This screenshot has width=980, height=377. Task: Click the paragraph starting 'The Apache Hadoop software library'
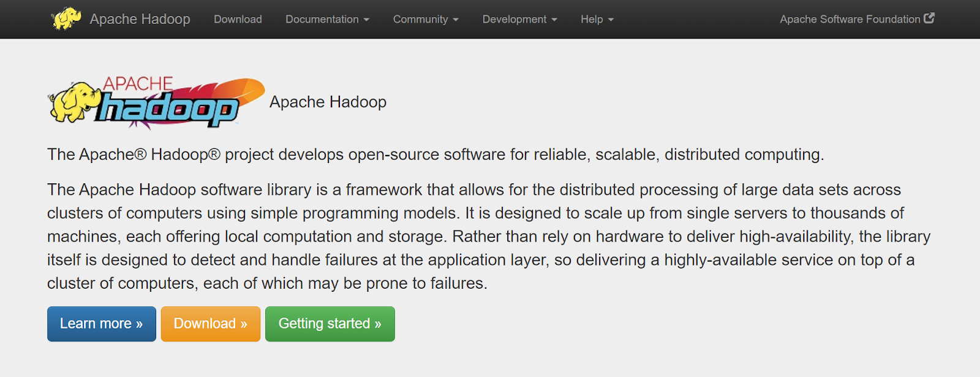489,236
